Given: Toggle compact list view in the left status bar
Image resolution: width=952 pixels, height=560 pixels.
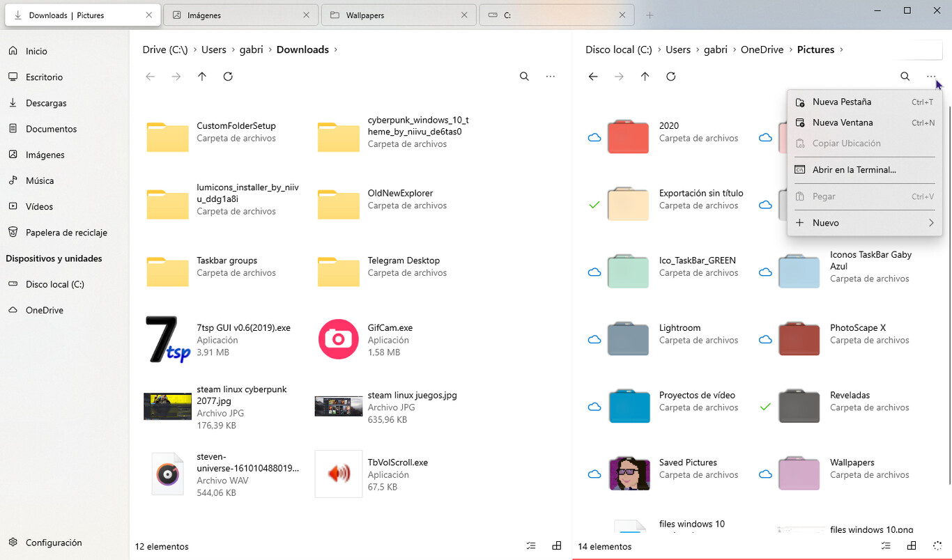Looking at the screenshot, I should click(531, 545).
